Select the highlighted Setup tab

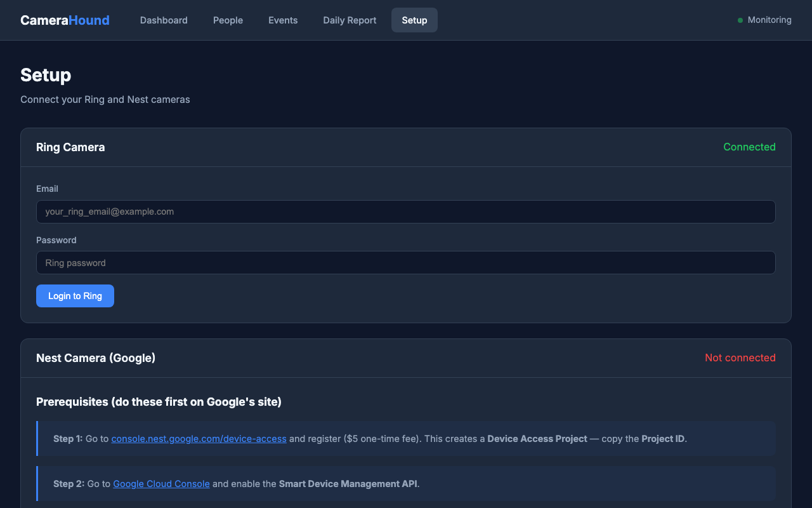[414, 20]
